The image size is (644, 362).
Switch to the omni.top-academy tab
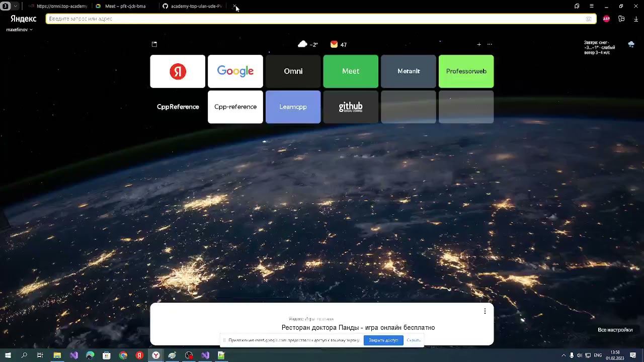(x=57, y=6)
